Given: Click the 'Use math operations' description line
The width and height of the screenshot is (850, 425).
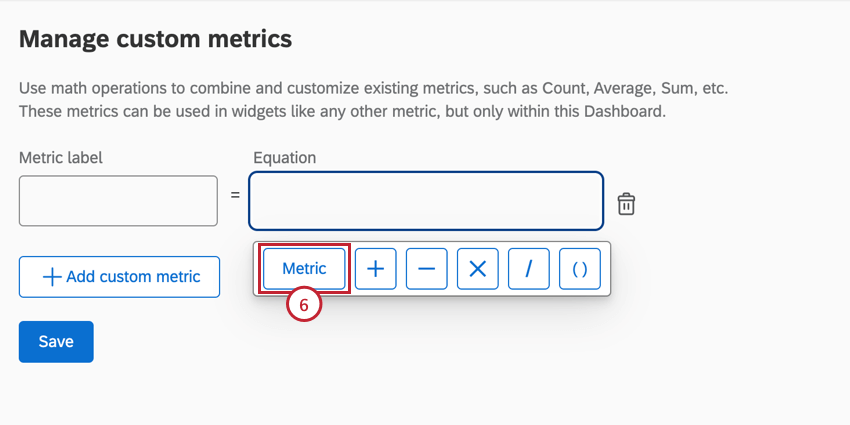Looking at the screenshot, I should coord(373,88).
